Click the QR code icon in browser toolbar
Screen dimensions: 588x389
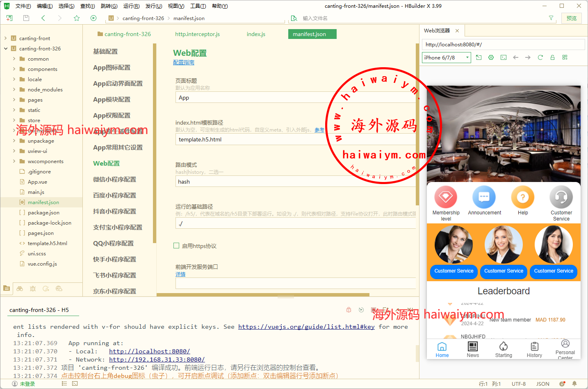[x=565, y=57]
